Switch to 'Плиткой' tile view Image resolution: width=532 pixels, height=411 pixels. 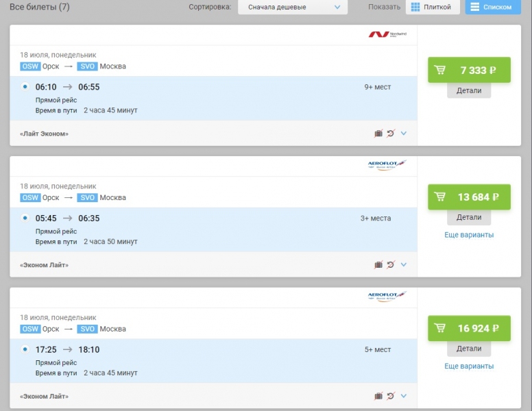[x=432, y=8]
